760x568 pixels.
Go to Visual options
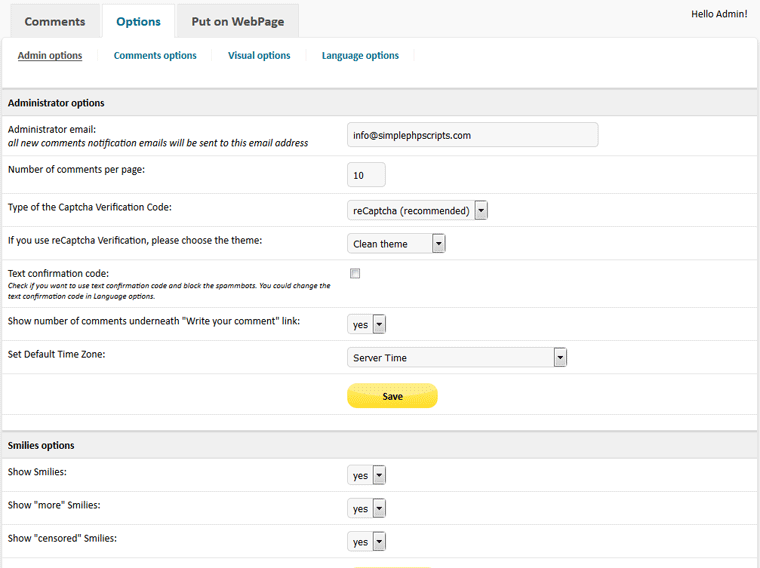coord(259,55)
